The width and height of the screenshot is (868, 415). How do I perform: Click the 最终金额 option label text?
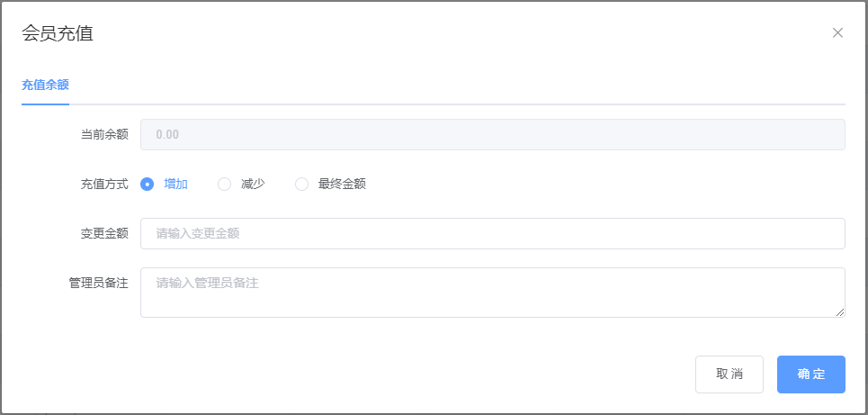point(342,185)
